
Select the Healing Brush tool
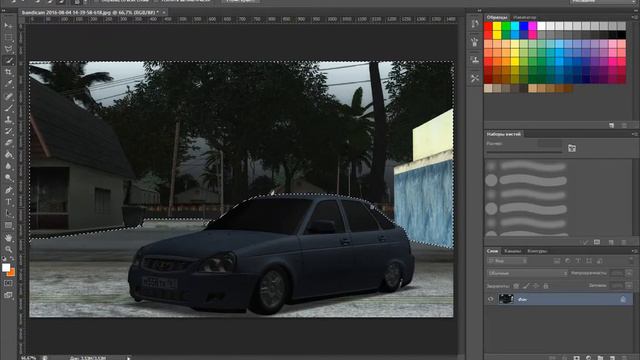point(8,96)
